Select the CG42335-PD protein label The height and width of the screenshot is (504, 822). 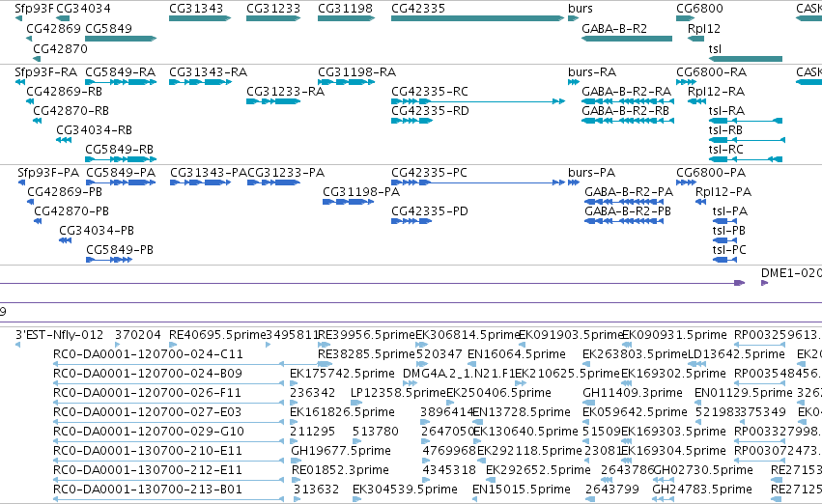pyautogui.click(x=429, y=211)
